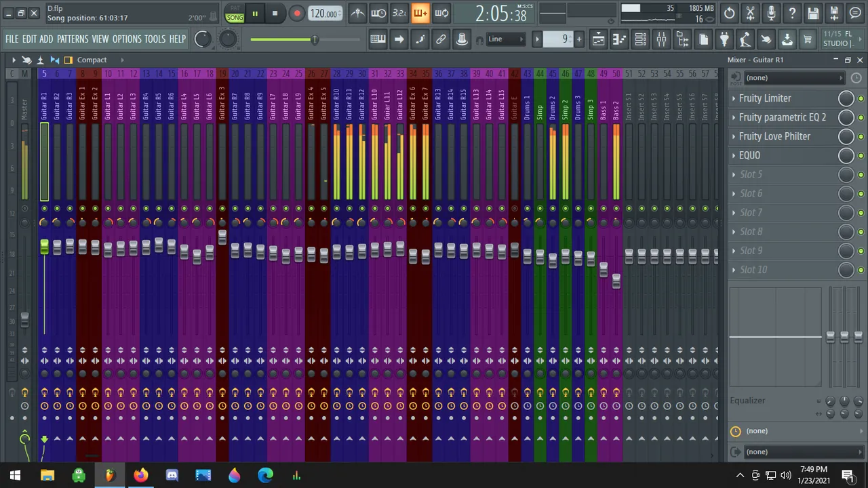Switch to SONG mode
The width and height of the screenshot is (868, 488).
pos(235,18)
